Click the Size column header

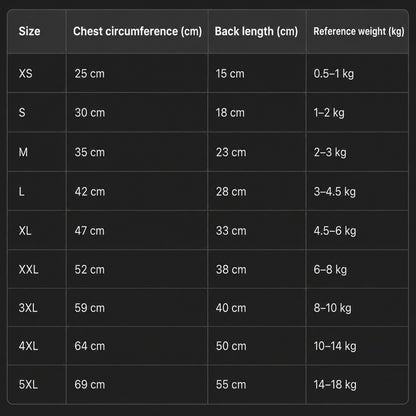pyautogui.click(x=29, y=31)
